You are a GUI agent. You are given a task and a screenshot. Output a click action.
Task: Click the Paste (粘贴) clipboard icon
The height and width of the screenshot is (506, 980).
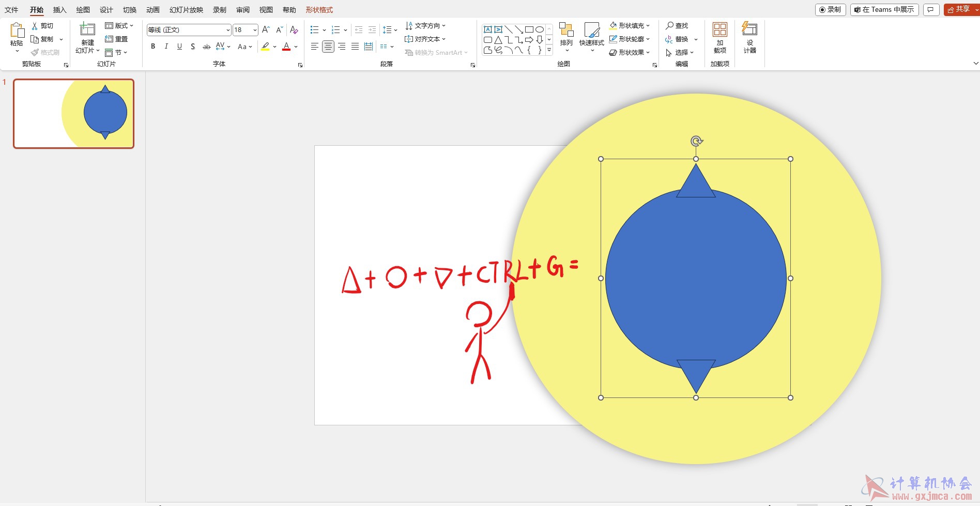17,31
